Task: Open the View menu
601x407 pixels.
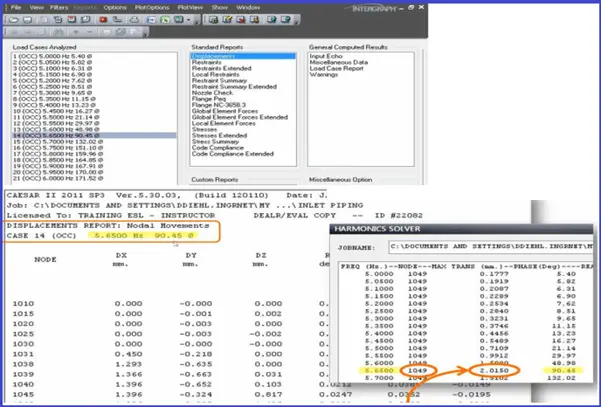Action: click(x=36, y=7)
